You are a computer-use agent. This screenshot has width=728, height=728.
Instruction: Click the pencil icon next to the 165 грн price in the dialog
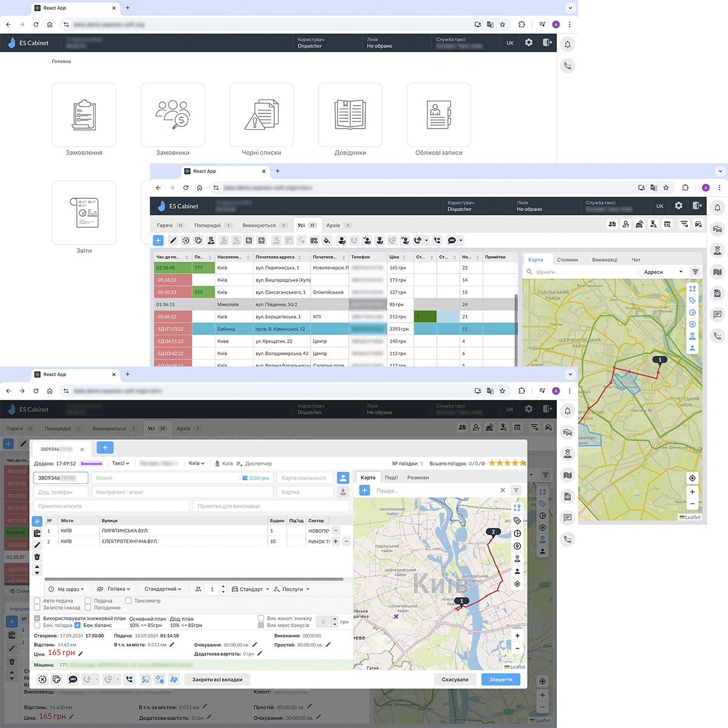[81, 653]
